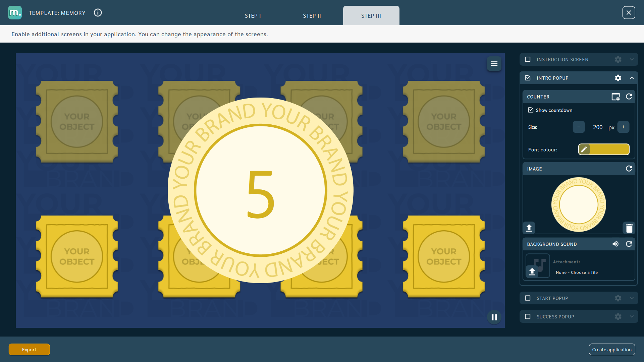Click Create application button
This screenshot has height=362, width=644.
tap(612, 350)
